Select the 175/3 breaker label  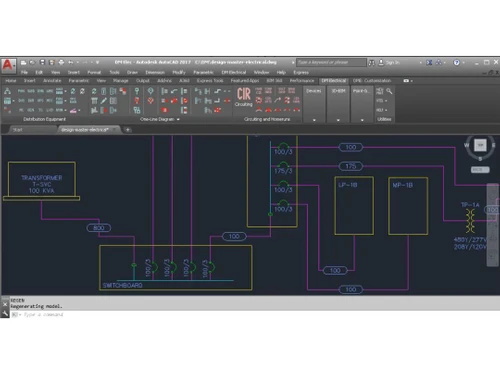coord(283,171)
